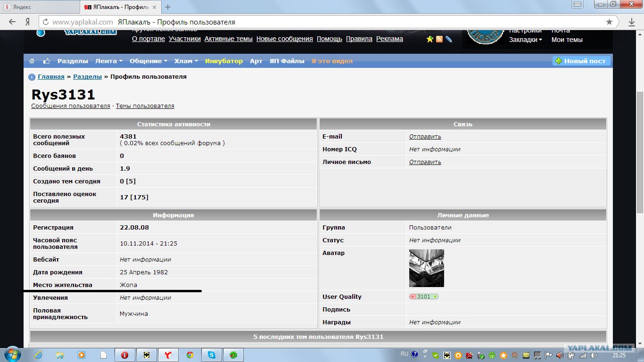Click the yellow star icon in site header
This screenshot has height=362, width=644.
point(430,39)
